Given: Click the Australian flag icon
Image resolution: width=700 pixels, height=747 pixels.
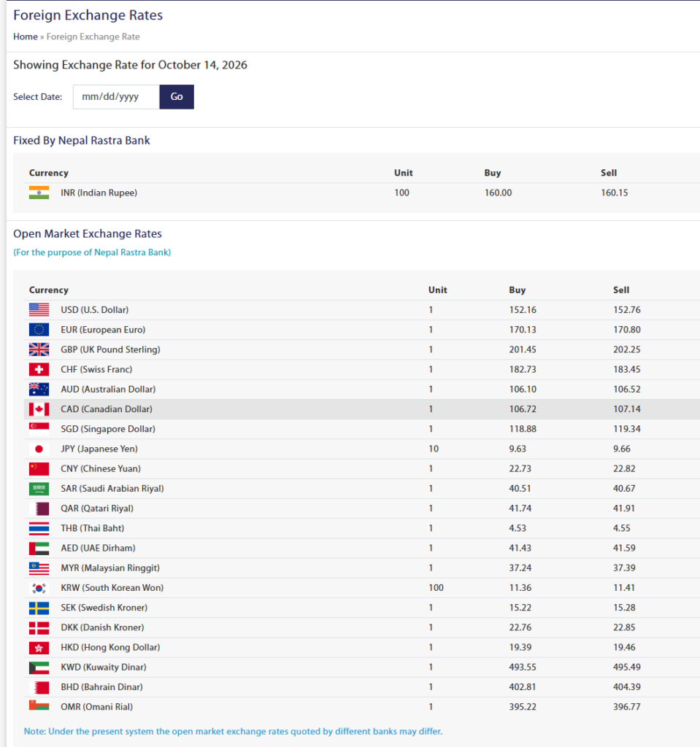Looking at the screenshot, I should (x=39, y=390).
